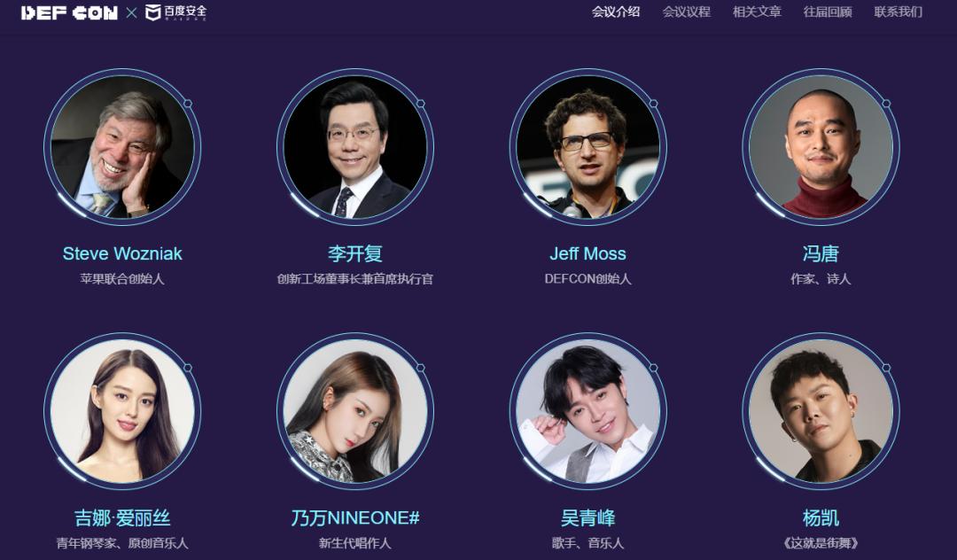Select the 往届回顾 nav link
This screenshot has height=560, width=957.
click(x=828, y=12)
